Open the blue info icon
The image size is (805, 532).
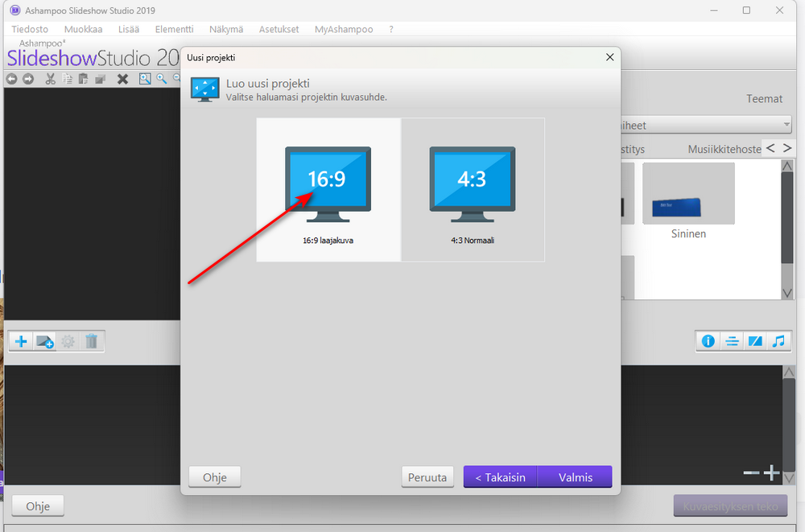(x=708, y=341)
